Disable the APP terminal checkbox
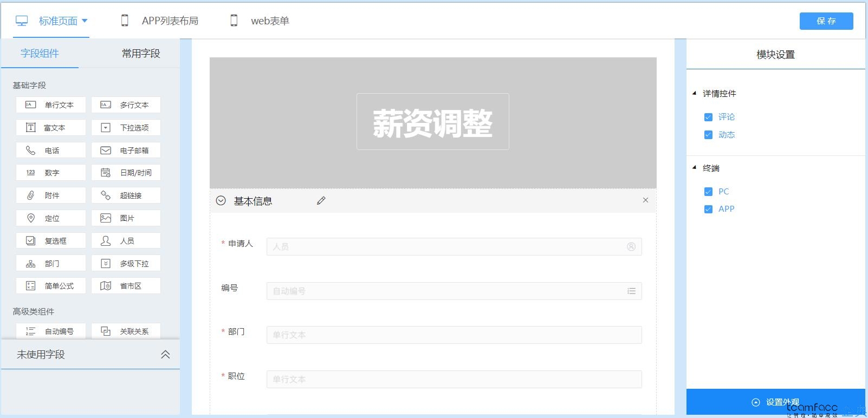Image resolution: width=868 pixels, height=418 pixels. [708, 209]
